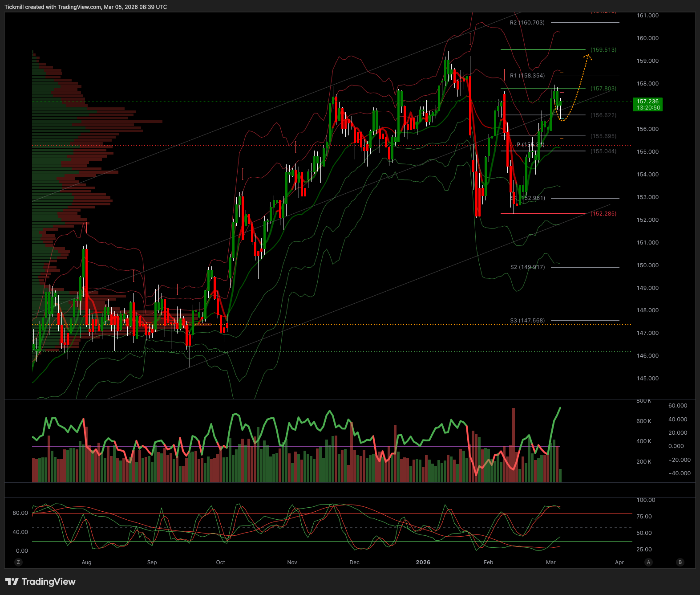Click the S2 (149.917) pivot label
Screen dimensions: 700x595
tap(527, 267)
